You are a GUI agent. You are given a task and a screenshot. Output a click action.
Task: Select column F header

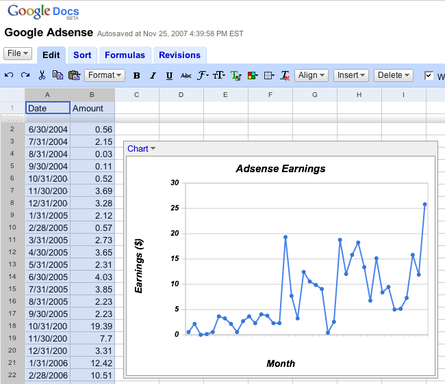point(270,95)
